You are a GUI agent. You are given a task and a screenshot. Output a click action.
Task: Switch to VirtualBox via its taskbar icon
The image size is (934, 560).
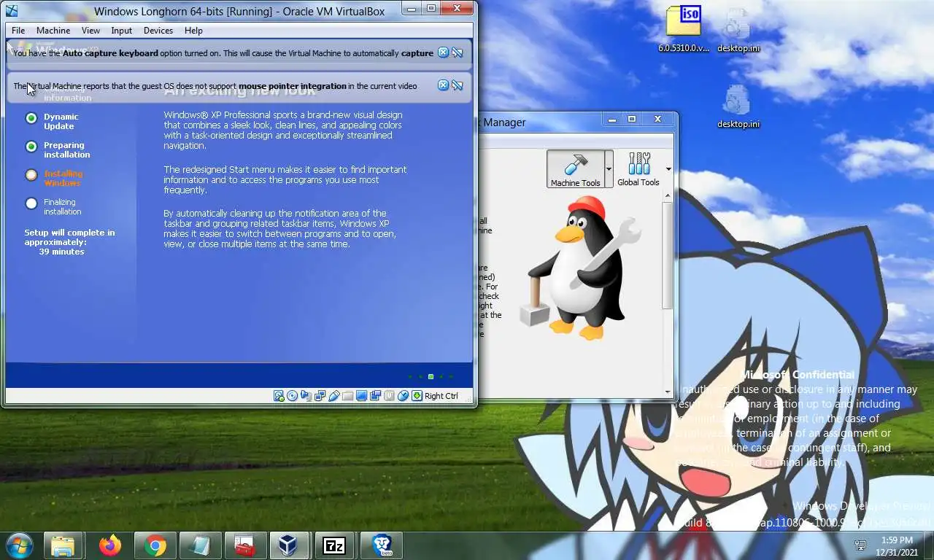[x=288, y=545]
